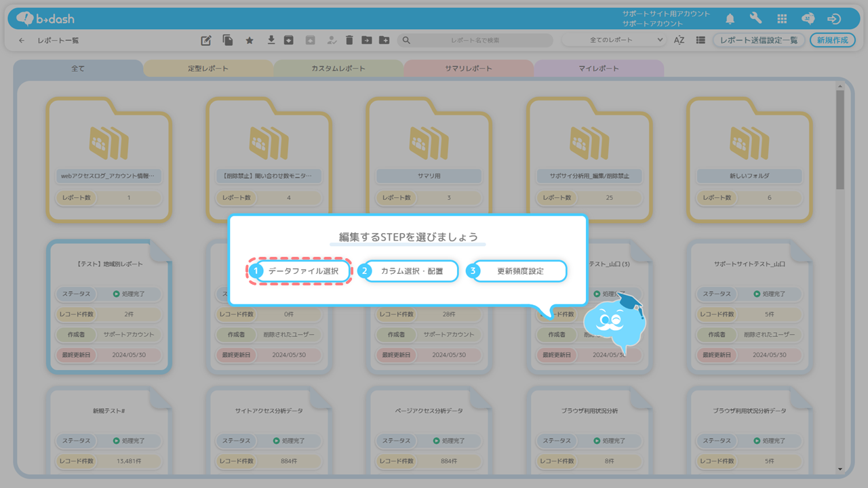Click the search magnifier icon

pos(406,41)
